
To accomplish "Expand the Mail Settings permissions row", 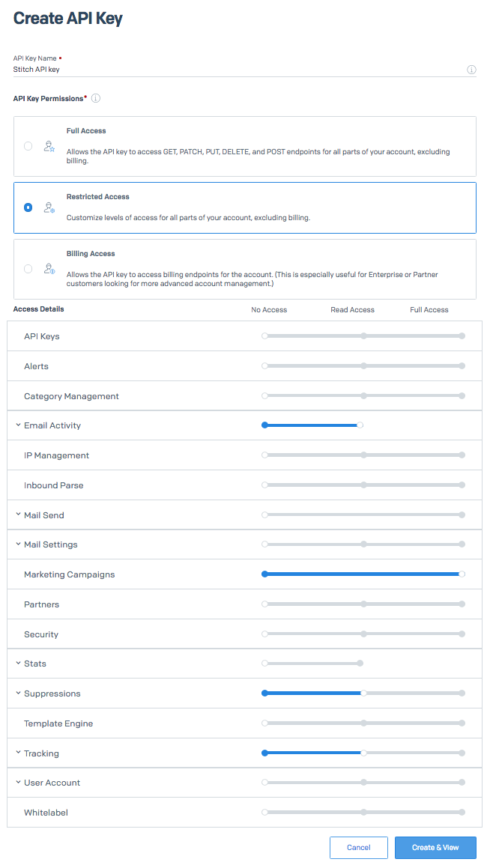I will 18,544.
